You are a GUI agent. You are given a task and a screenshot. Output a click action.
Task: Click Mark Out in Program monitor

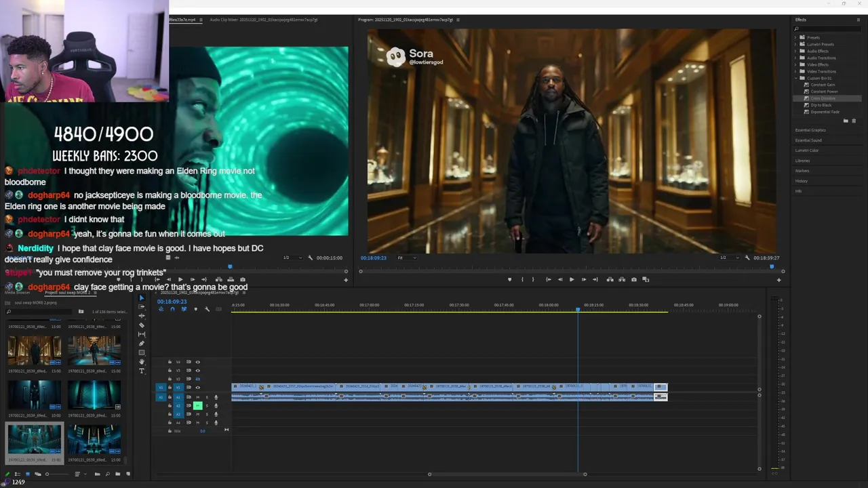533,279
